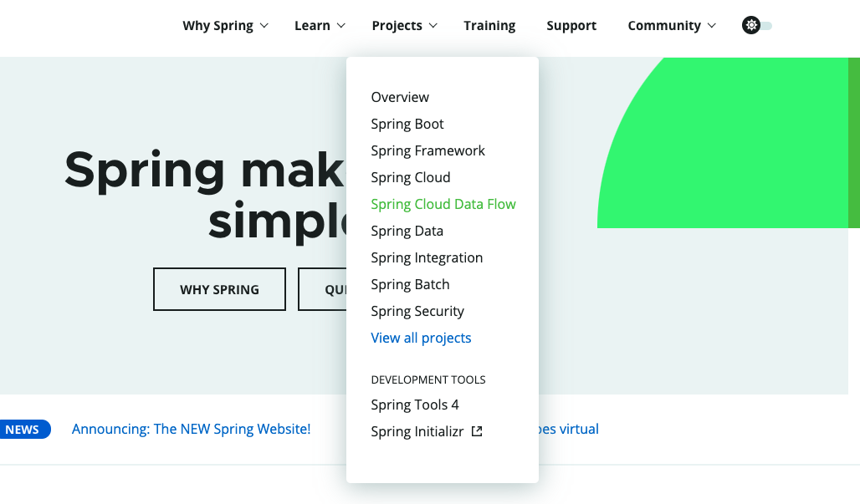860x504 pixels.
Task: Expand the Why Spring dropdown menu
Action: tap(225, 26)
